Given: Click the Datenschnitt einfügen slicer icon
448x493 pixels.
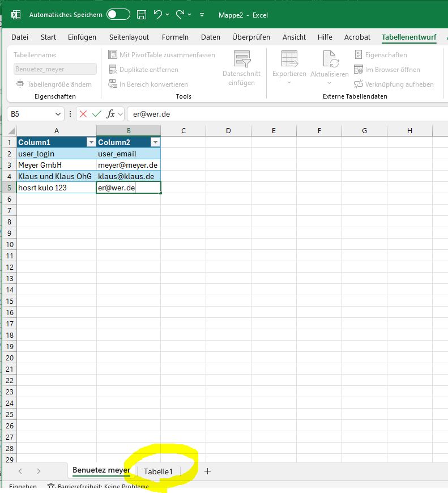Looking at the screenshot, I should pyautogui.click(x=242, y=59).
